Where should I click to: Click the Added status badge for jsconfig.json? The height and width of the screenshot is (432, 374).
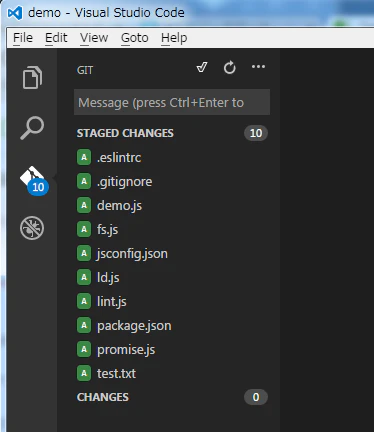(x=84, y=253)
